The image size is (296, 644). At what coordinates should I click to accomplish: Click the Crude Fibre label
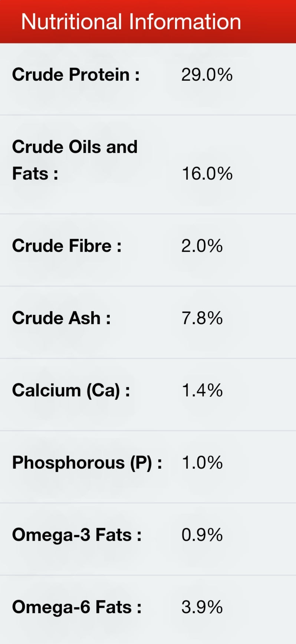pos(67,246)
